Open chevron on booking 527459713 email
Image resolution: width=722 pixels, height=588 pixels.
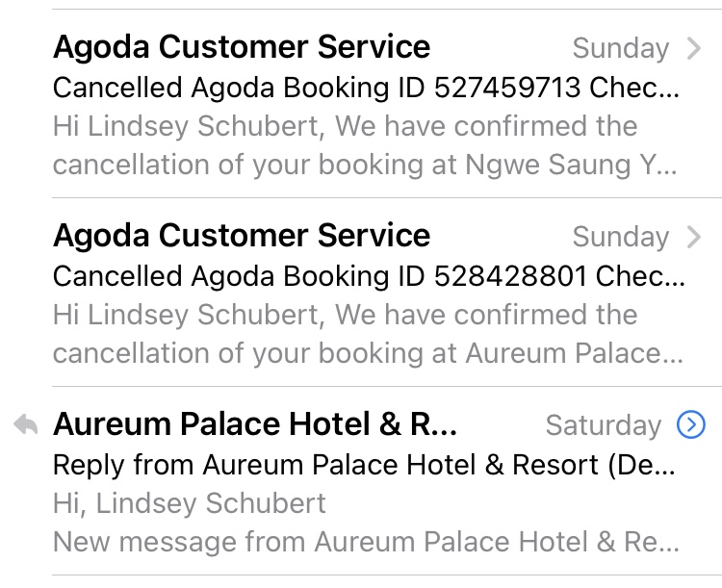(693, 48)
